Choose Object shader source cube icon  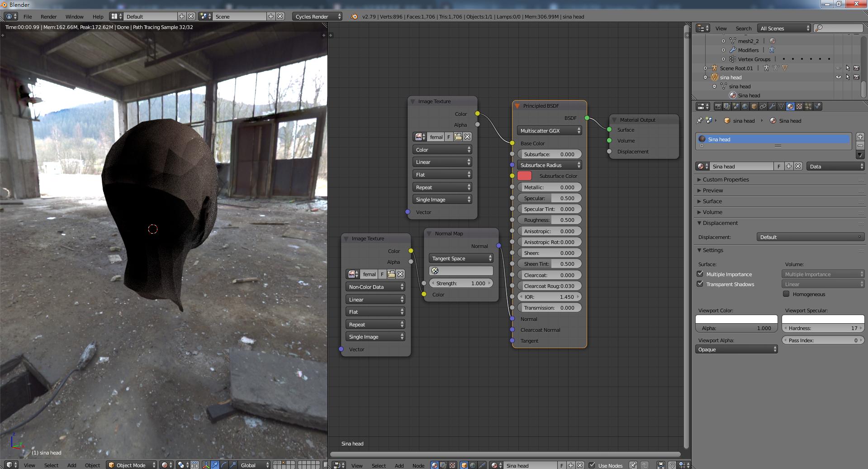click(464, 465)
